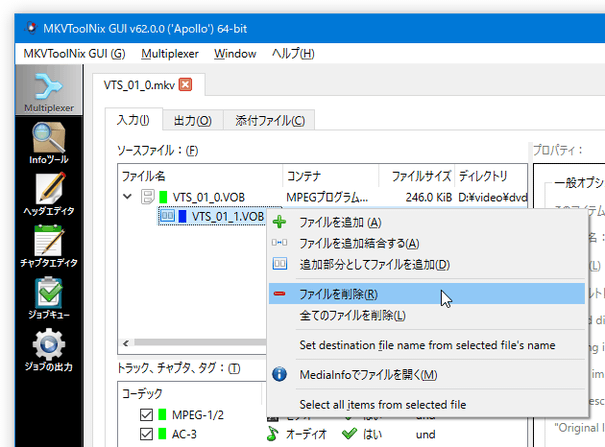
Task: Click green plus icon for ファイルを追加
Action: point(279,222)
